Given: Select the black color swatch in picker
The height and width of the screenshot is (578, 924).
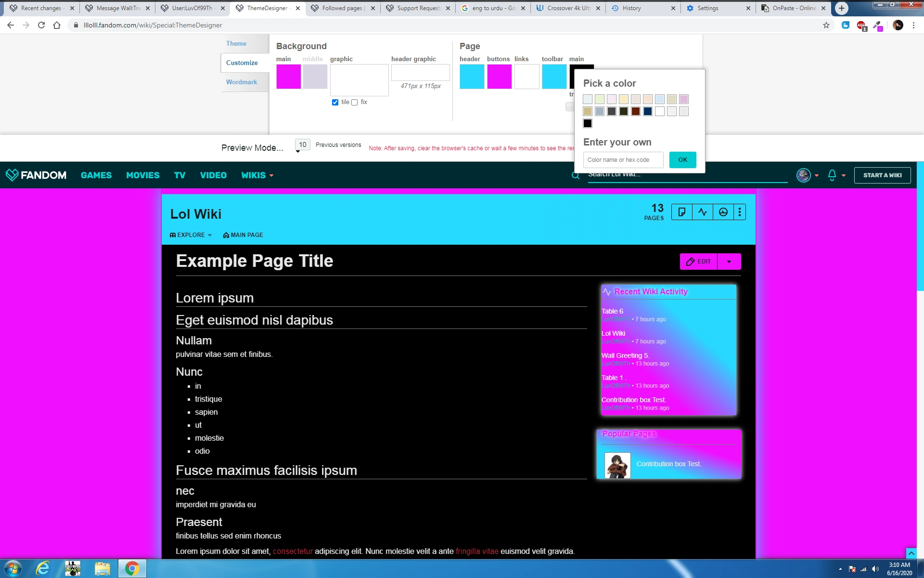Looking at the screenshot, I should (x=587, y=123).
